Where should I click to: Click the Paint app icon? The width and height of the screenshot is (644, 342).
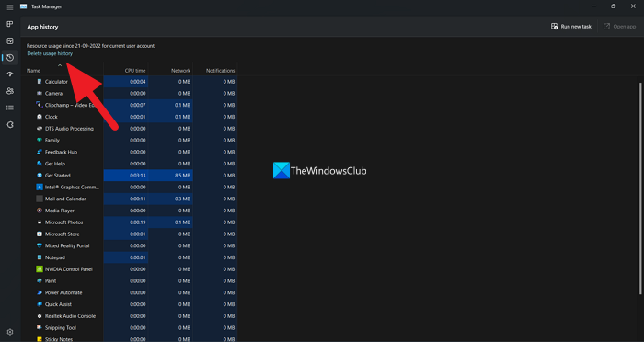[40, 280]
